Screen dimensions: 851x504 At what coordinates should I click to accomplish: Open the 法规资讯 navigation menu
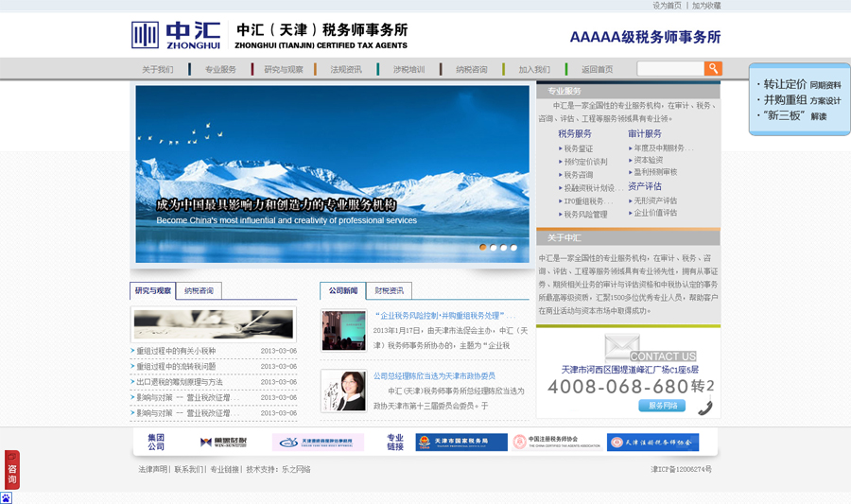tap(346, 69)
